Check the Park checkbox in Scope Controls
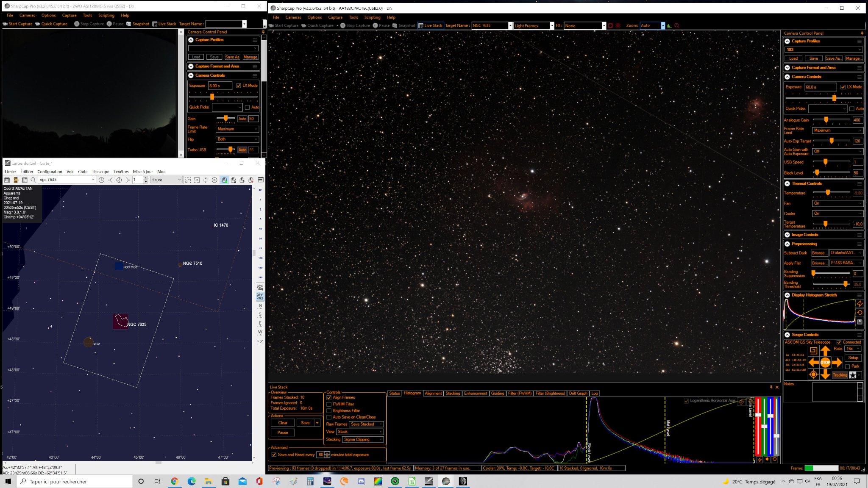The image size is (868, 488). pos(847,366)
